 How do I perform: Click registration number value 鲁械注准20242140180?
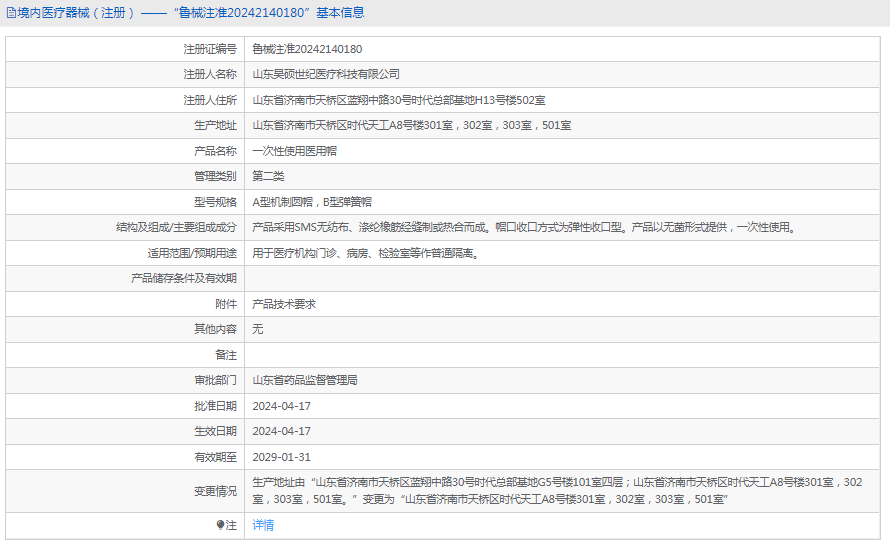[x=307, y=49]
